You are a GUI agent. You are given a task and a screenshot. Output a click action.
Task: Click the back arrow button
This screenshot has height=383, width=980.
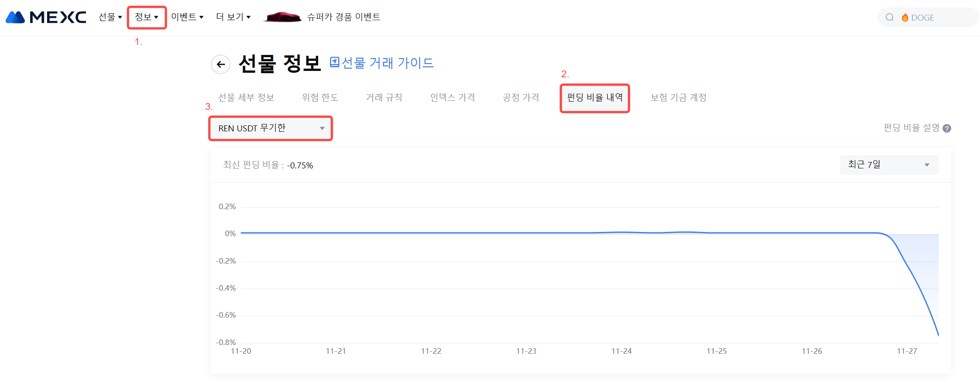pyautogui.click(x=221, y=64)
